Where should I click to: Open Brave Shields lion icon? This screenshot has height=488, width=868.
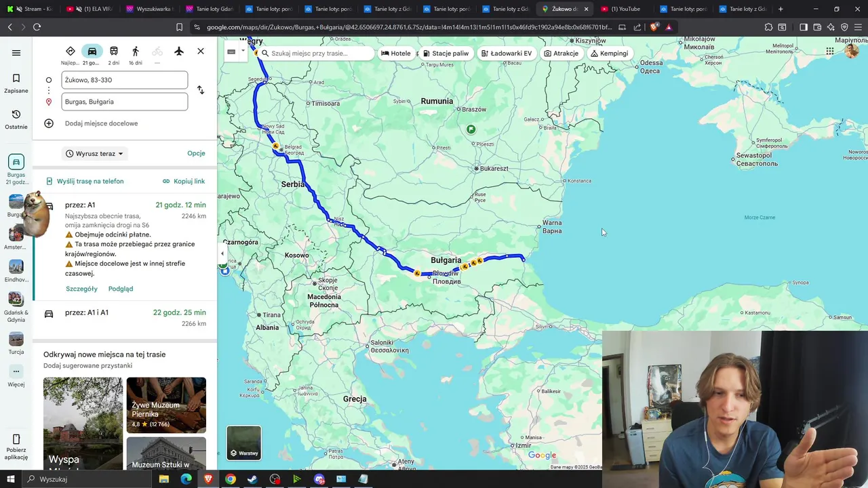(x=654, y=27)
